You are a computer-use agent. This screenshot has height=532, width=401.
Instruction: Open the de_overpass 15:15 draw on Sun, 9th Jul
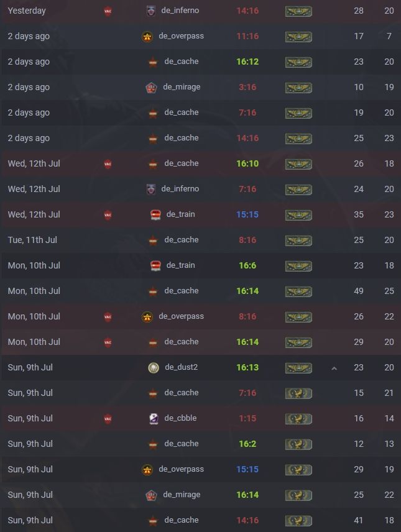tap(200, 469)
